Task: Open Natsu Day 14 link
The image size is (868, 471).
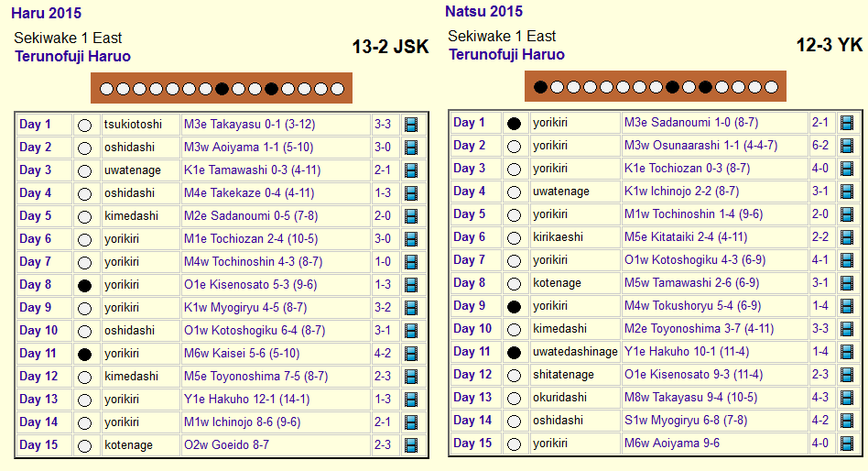Action: click(x=472, y=420)
